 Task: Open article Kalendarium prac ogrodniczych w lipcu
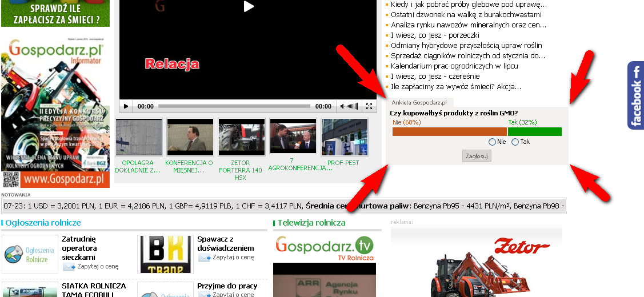pos(454,66)
